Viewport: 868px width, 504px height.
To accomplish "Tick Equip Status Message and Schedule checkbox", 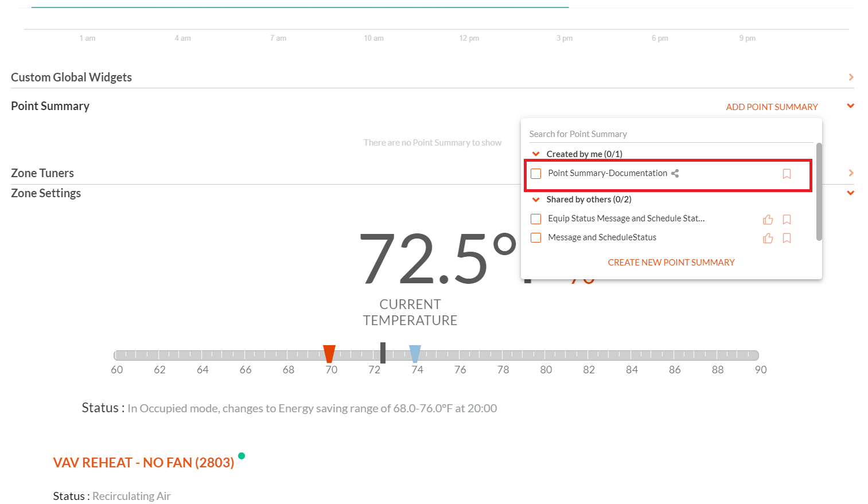I will pyautogui.click(x=536, y=219).
